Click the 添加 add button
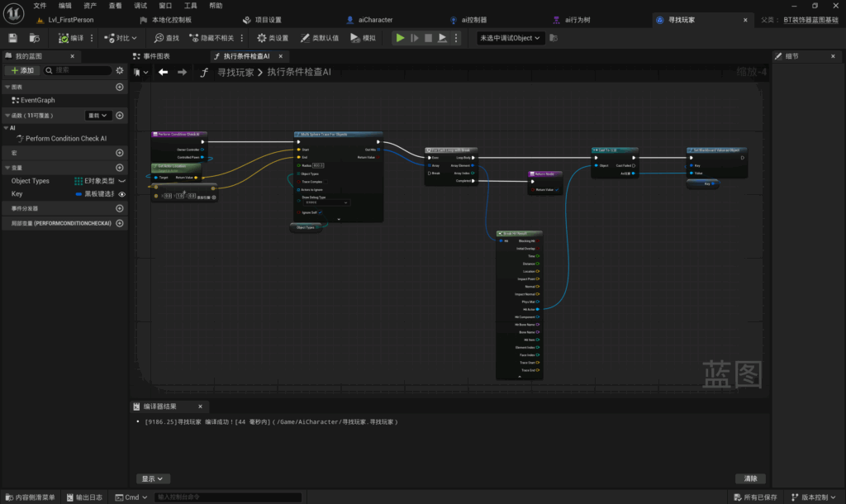The width and height of the screenshot is (846, 504). [22, 71]
